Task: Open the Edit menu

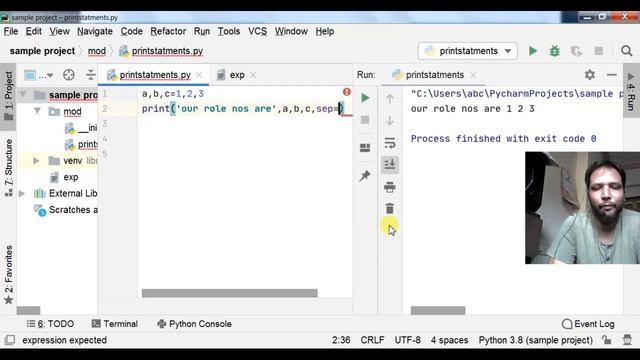Action: (33, 31)
